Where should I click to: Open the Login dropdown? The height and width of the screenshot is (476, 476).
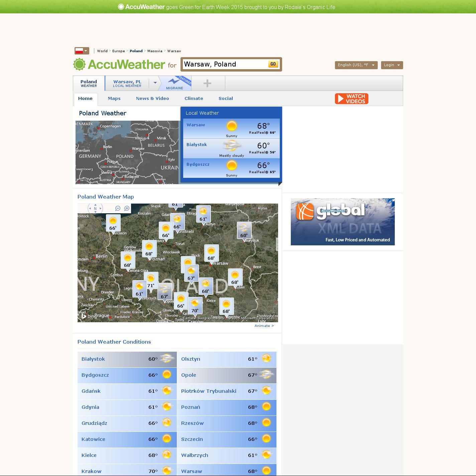[392, 65]
